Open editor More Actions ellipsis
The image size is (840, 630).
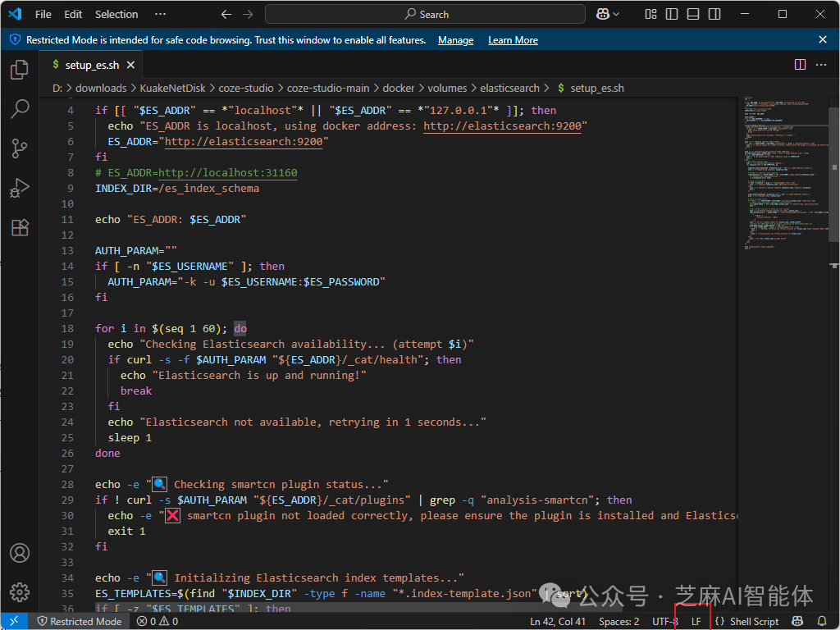[820, 65]
